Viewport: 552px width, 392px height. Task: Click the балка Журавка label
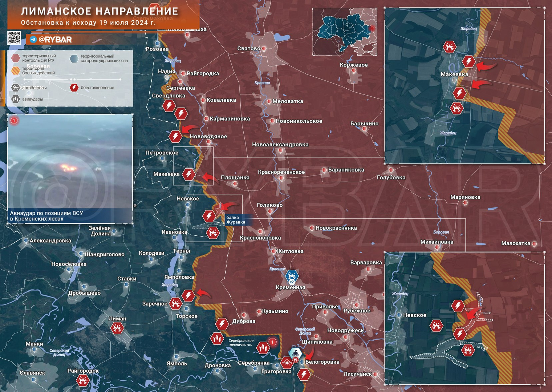236,220
